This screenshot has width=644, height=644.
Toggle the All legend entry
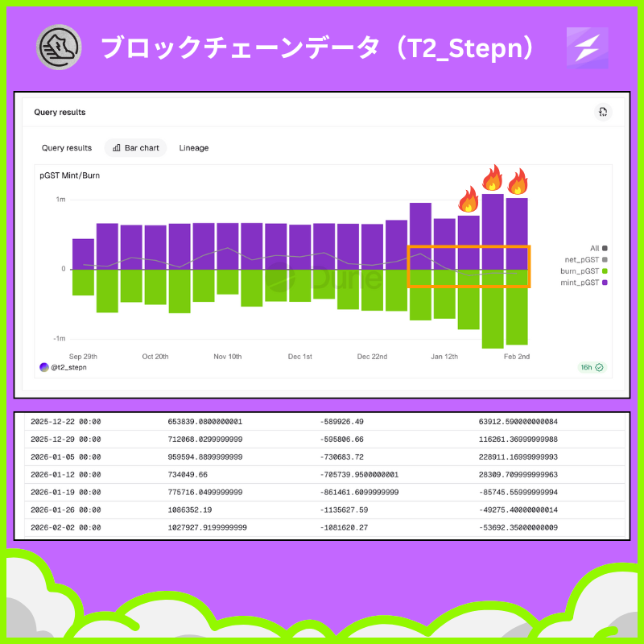pos(598,248)
